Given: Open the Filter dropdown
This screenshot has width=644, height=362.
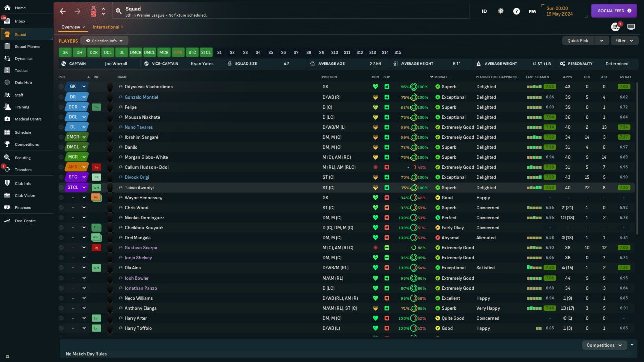Looking at the screenshot, I should [x=624, y=41].
